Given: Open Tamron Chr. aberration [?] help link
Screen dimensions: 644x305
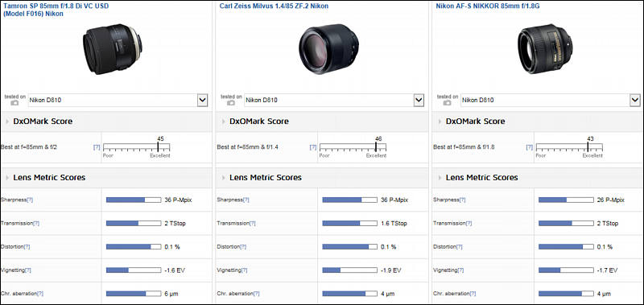Looking at the screenshot, I should tap(40, 294).
